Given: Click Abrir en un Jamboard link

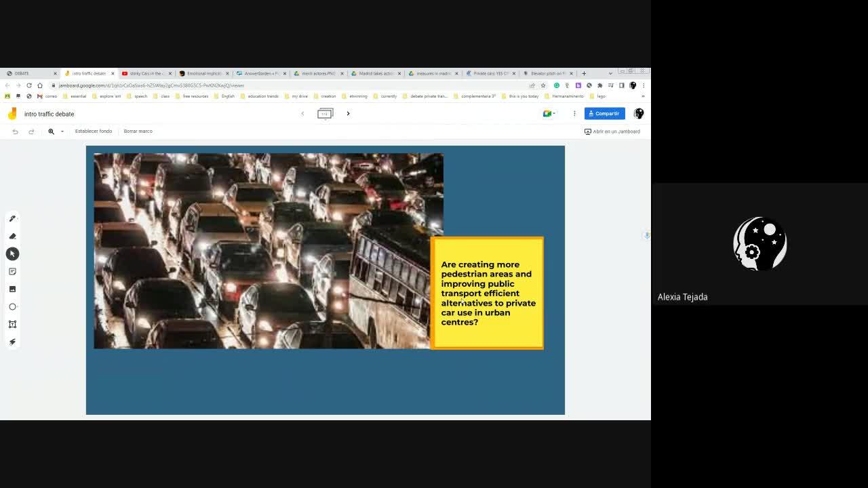Looking at the screenshot, I should (612, 131).
